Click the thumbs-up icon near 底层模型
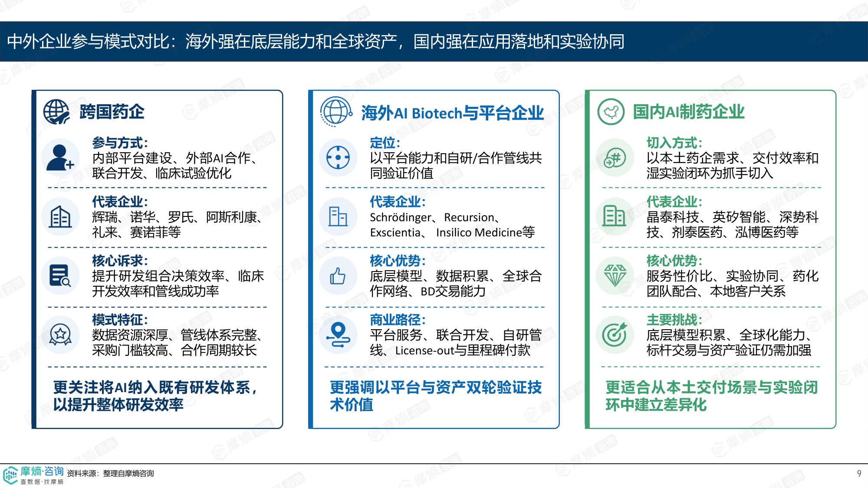Image resolution: width=868 pixels, height=488 pixels. click(338, 275)
